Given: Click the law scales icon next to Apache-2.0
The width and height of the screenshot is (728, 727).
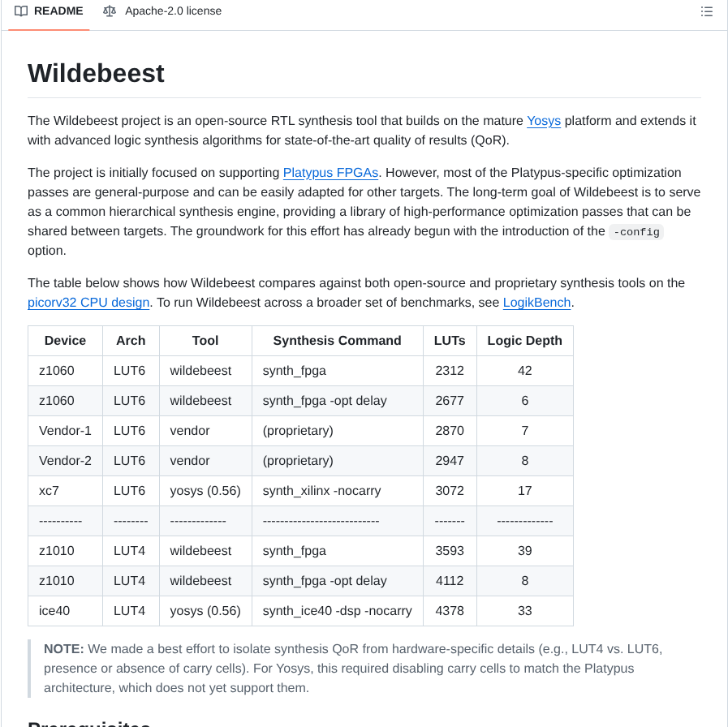Looking at the screenshot, I should [110, 11].
